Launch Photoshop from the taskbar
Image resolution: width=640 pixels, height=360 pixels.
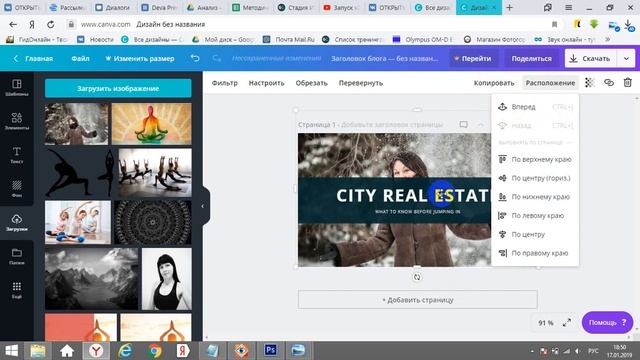(270, 351)
